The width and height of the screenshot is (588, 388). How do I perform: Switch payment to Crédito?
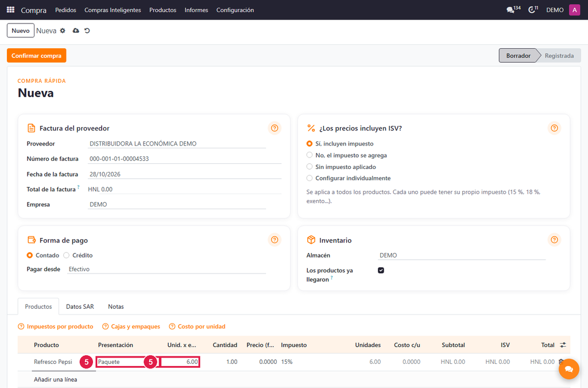67,255
